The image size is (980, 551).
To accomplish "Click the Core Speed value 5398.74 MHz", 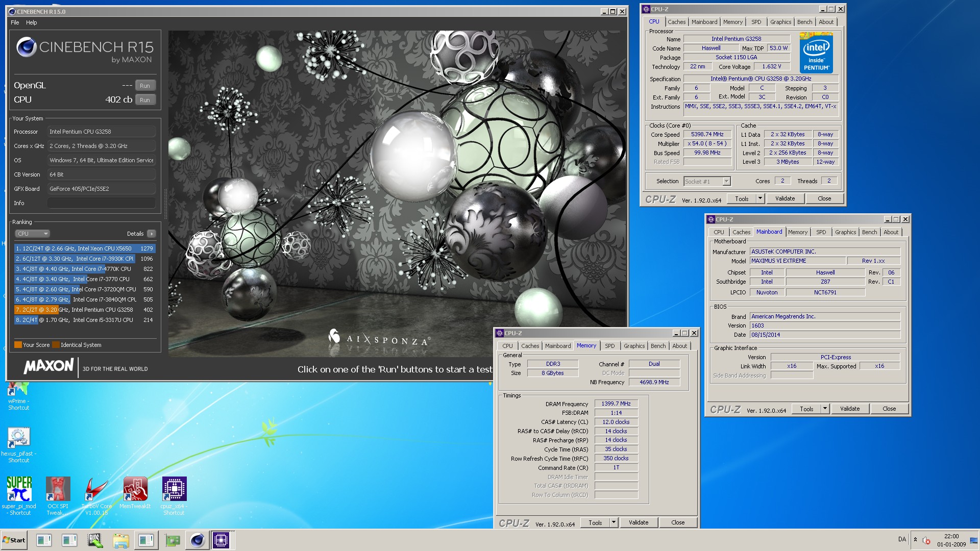I will click(x=707, y=135).
